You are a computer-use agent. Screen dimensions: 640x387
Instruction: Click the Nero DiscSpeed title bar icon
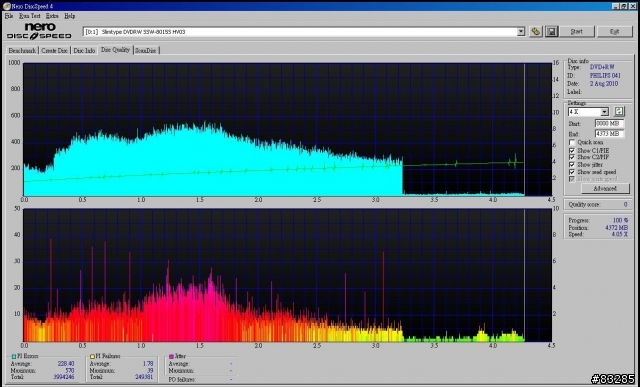click(x=7, y=6)
